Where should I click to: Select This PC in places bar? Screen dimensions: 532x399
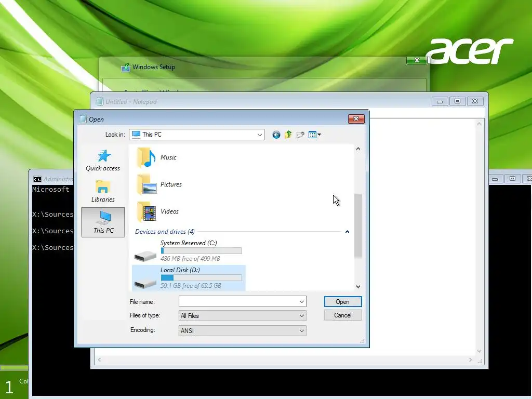tap(103, 222)
